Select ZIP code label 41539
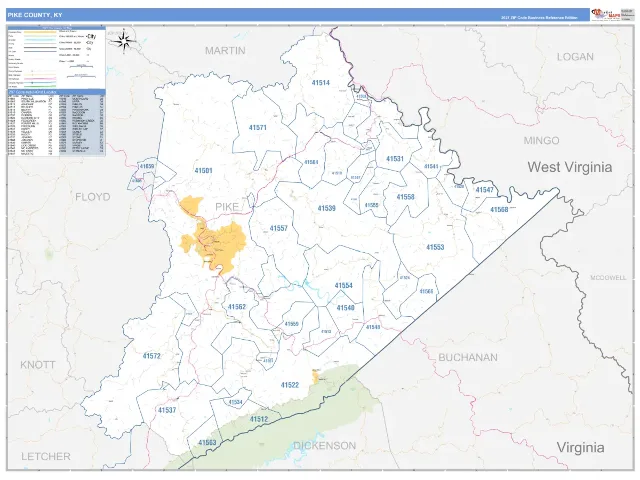Screen dimensions: 640x480 pyautogui.click(x=327, y=209)
